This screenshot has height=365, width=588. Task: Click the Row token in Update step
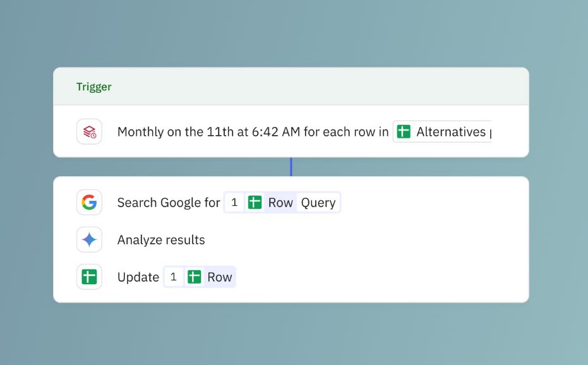pos(220,277)
